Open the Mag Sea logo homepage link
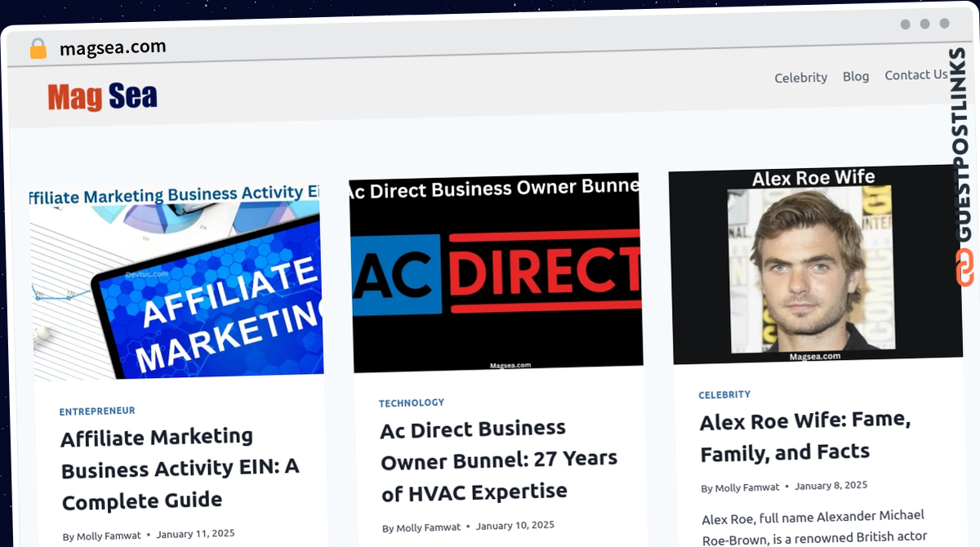 (x=102, y=97)
